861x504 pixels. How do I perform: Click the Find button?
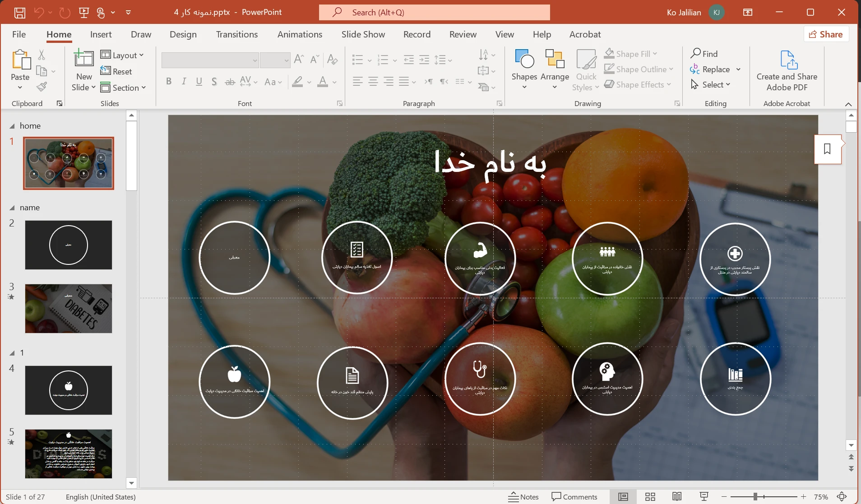704,54
